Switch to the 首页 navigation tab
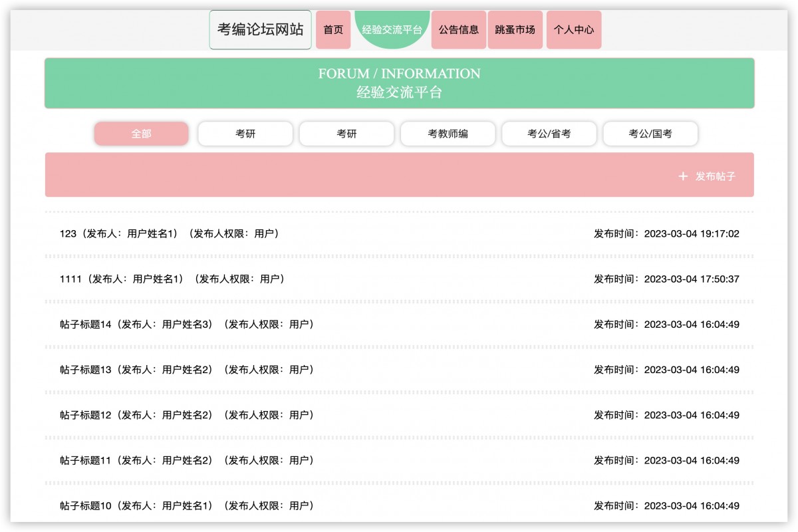 tap(333, 29)
